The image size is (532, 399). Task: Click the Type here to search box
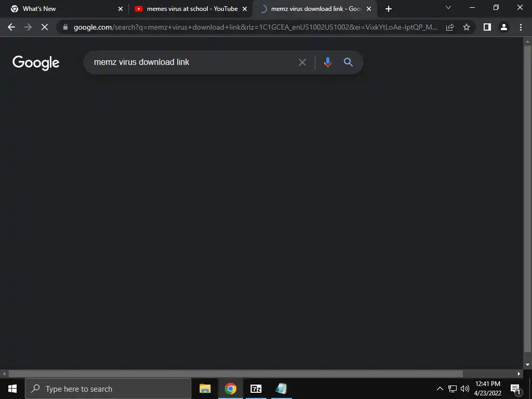108,389
